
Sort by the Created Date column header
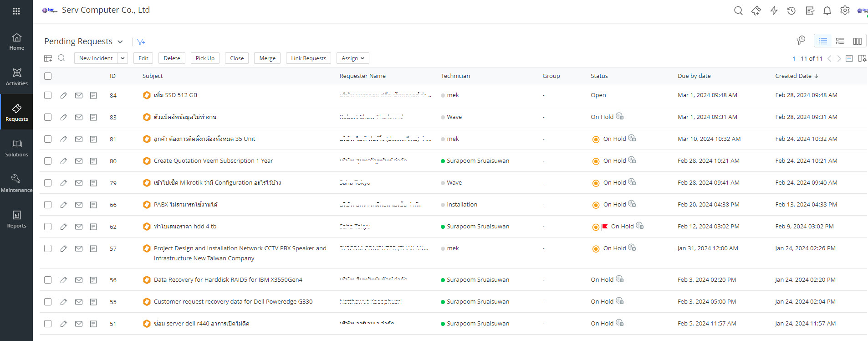tap(793, 76)
